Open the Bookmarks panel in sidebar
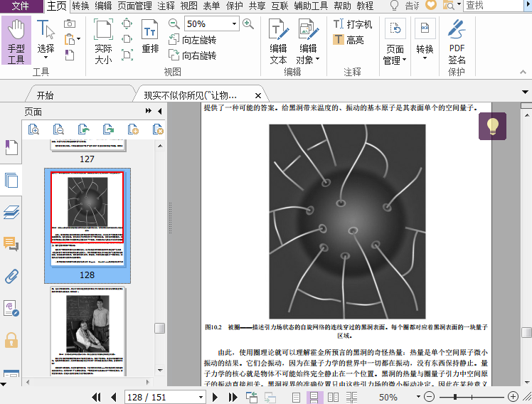The height and width of the screenshot is (404, 532). [x=11, y=147]
